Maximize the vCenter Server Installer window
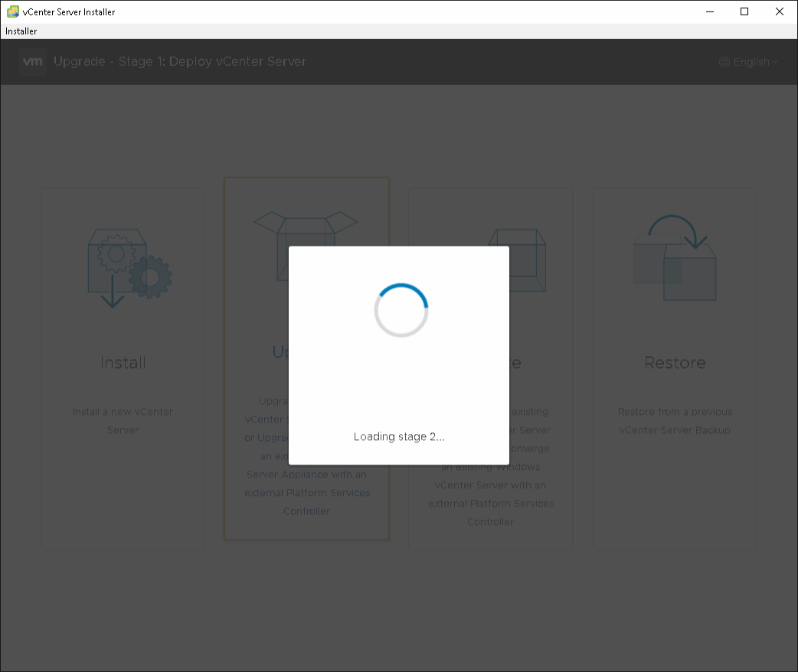The image size is (798, 672). (x=744, y=11)
